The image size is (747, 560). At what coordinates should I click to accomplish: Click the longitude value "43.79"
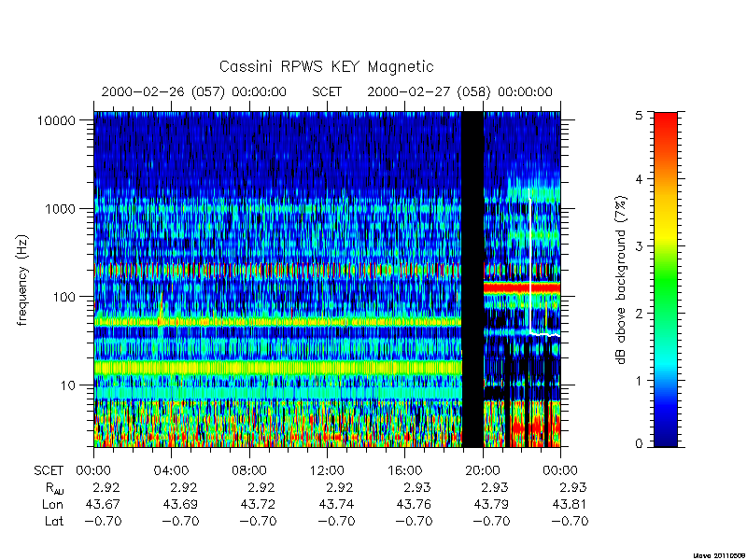coord(492,504)
